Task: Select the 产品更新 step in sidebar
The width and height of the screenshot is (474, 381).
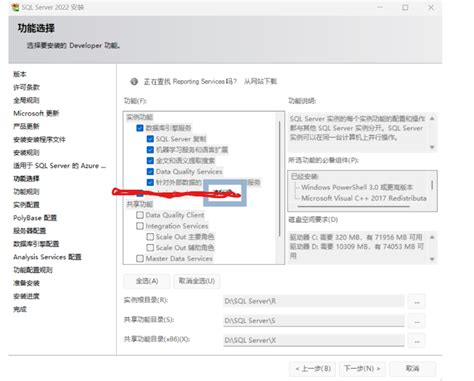Action: point(26,126)
